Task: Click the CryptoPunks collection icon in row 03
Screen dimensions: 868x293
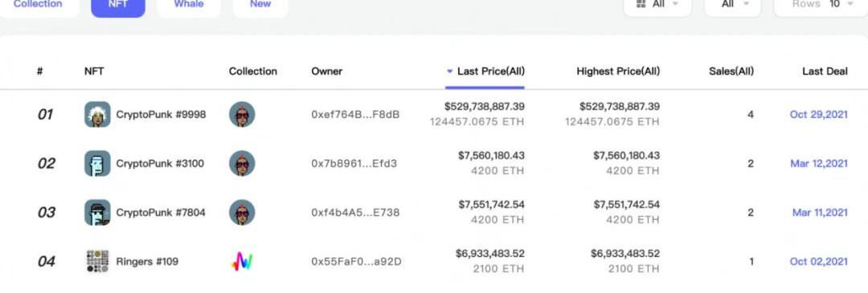Action: pos(242,212)
